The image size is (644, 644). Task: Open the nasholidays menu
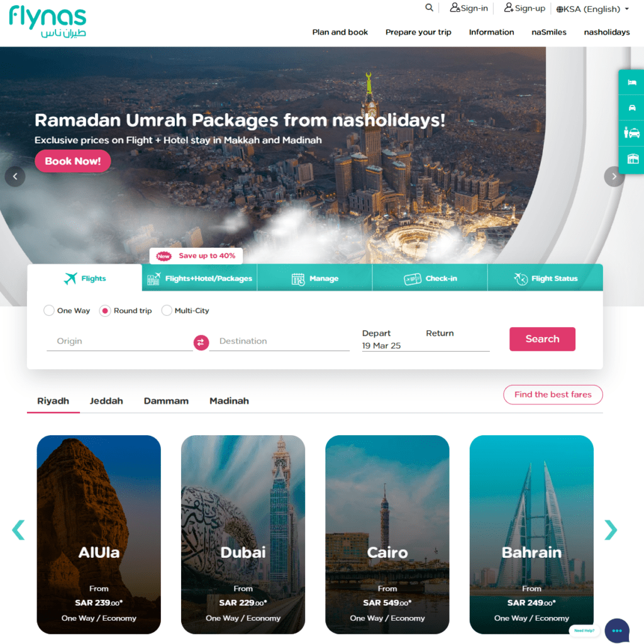point(607,32)
